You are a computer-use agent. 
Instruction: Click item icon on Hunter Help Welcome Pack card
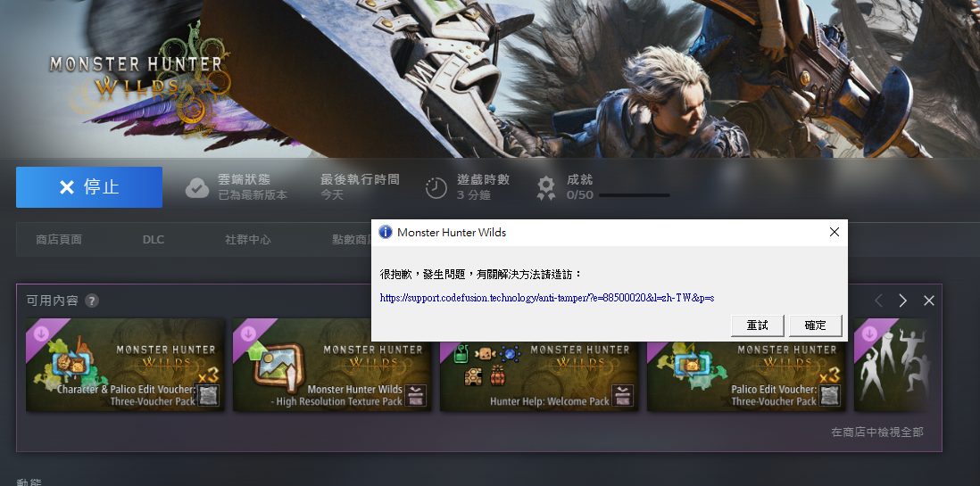(622, 395)
